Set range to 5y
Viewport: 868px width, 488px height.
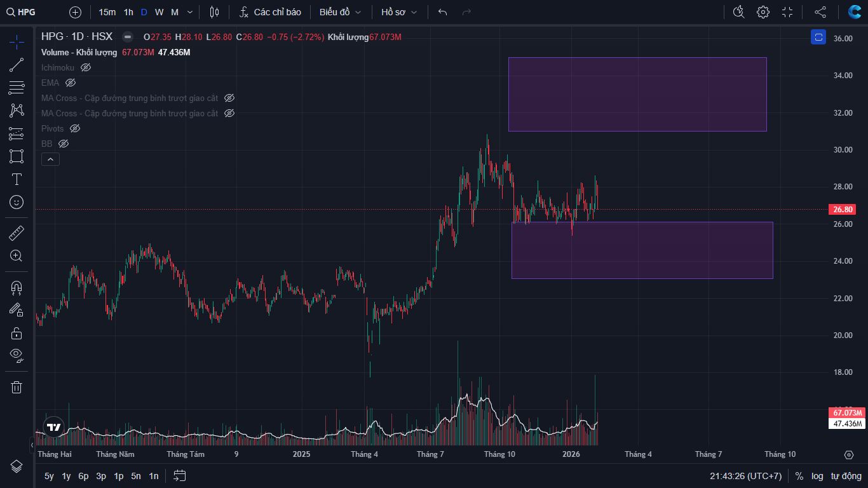coord(49,476)
